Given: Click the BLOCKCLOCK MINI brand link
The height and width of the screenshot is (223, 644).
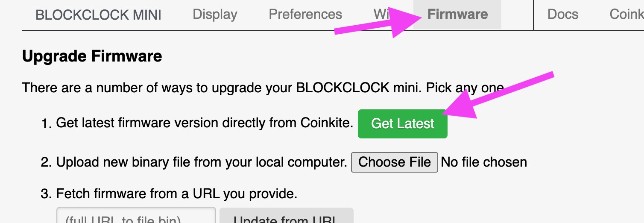Looking at the screenshot, I should point(98,15).
